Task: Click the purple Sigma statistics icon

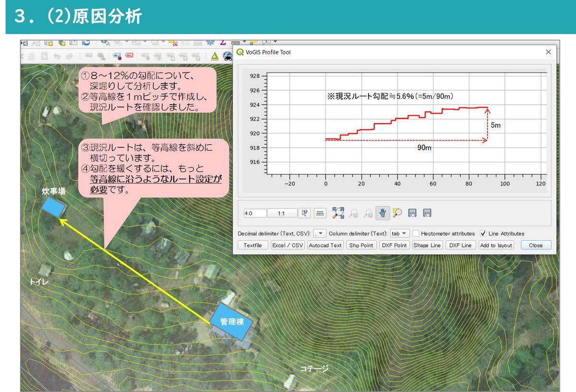Action: pyautogui.click(x=223, y=44)
